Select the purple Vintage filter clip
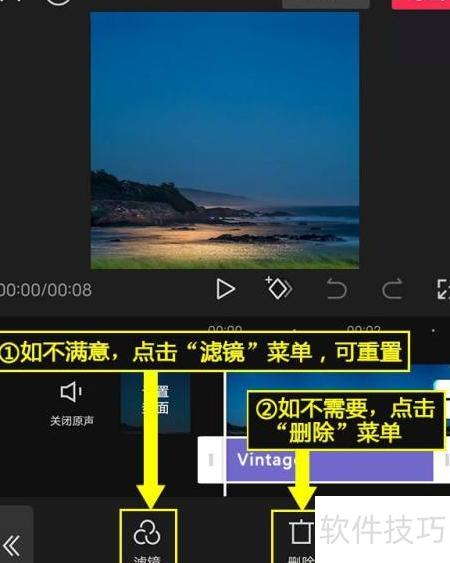The height and width of the screenshot is (563, 450). tap(330, 461)
